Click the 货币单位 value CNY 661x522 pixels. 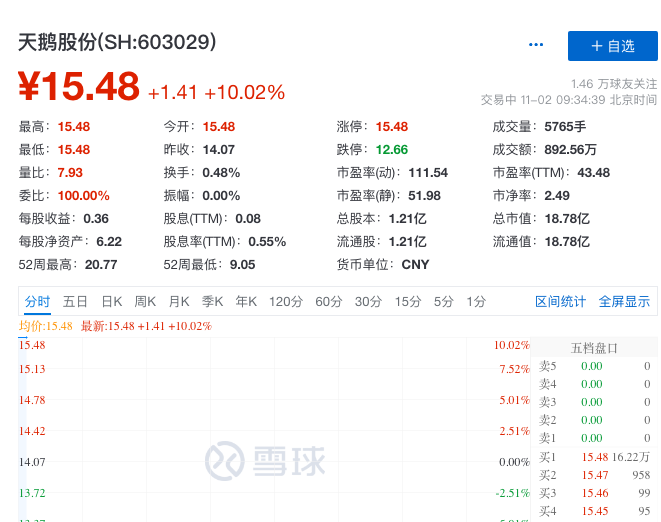(415, 264)
